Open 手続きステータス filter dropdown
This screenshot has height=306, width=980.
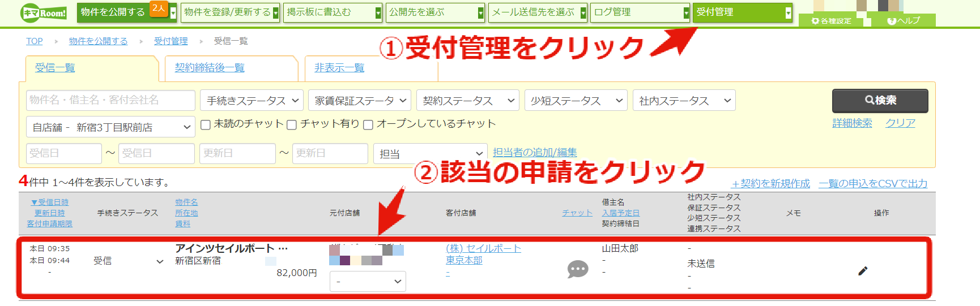[x=252, y=101]
